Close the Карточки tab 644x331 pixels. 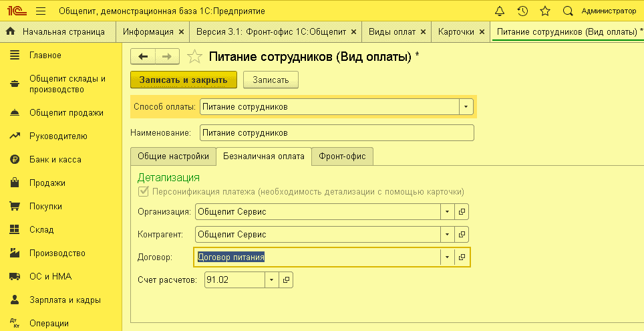point(482,31)
